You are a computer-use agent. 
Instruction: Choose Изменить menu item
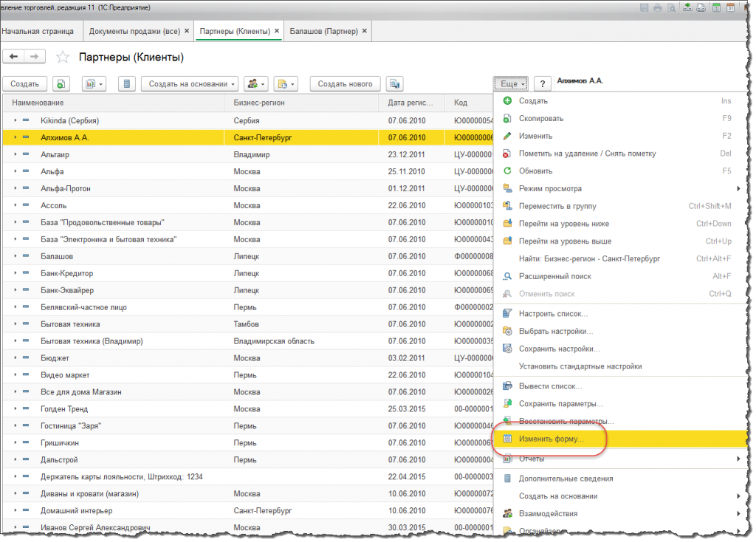tap(620, 136)
